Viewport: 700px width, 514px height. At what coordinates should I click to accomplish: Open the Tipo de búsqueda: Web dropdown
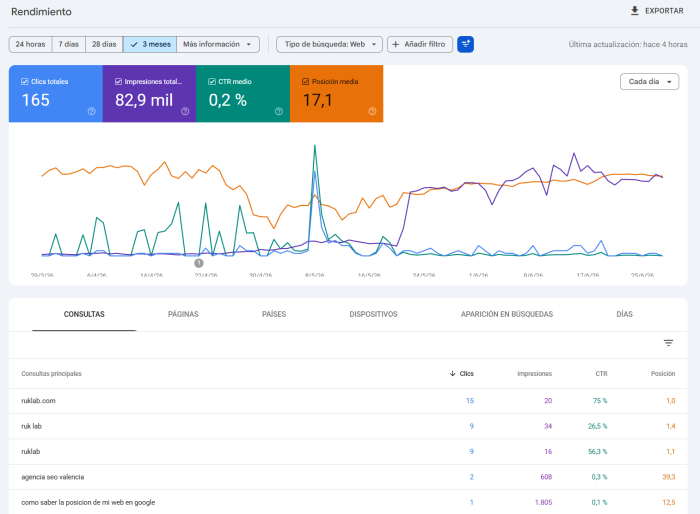329,44
